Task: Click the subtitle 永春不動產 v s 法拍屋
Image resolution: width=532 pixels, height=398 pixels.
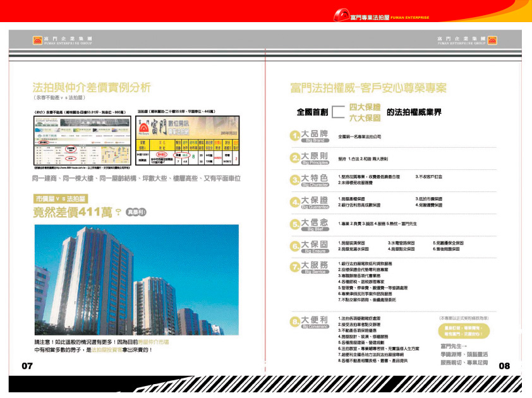Action: tap(59, 98)
